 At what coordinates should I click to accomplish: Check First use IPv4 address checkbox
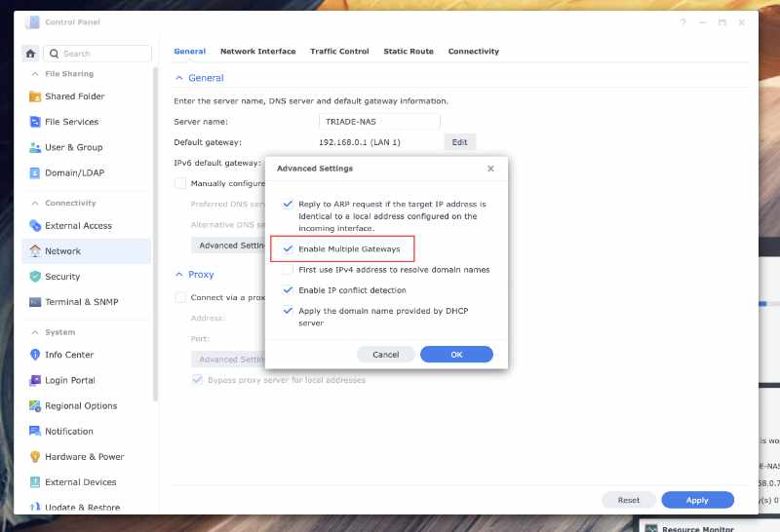coord(288,270)
